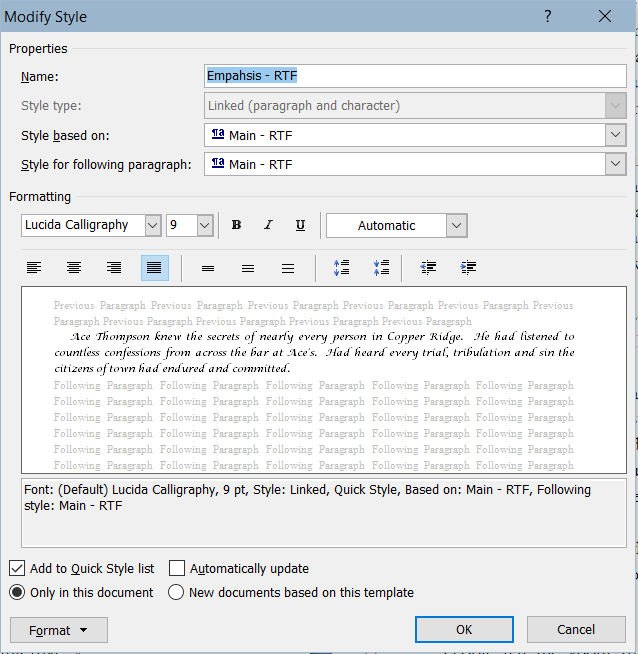Select the Justify alignment icon
The image size is (638, 654).
pos(155,267)
